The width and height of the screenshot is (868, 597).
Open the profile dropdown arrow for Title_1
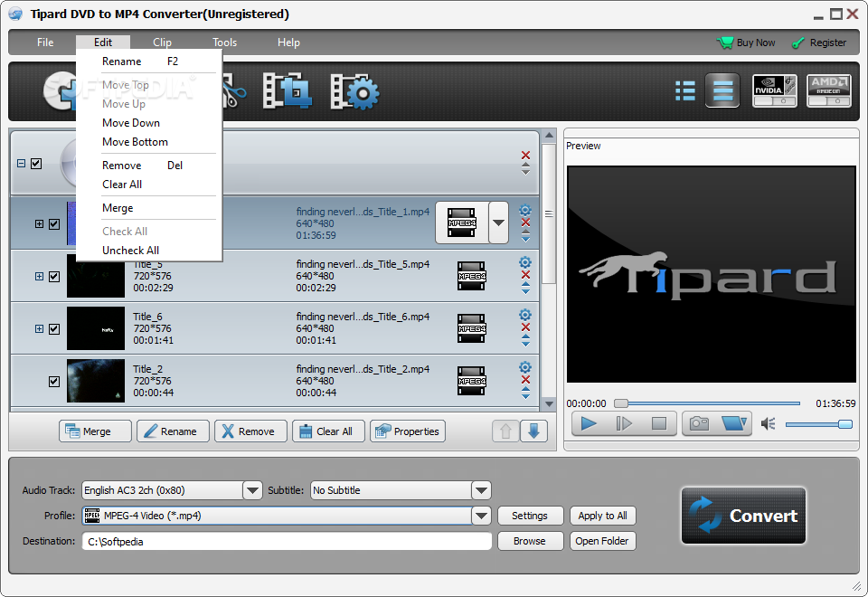coord(498,223)
